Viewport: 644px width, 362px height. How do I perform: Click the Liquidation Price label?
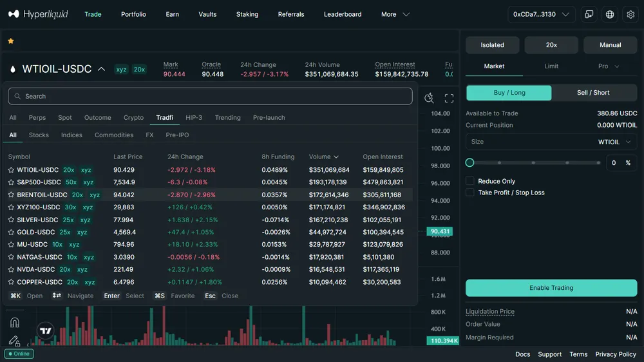click(490, 312)
